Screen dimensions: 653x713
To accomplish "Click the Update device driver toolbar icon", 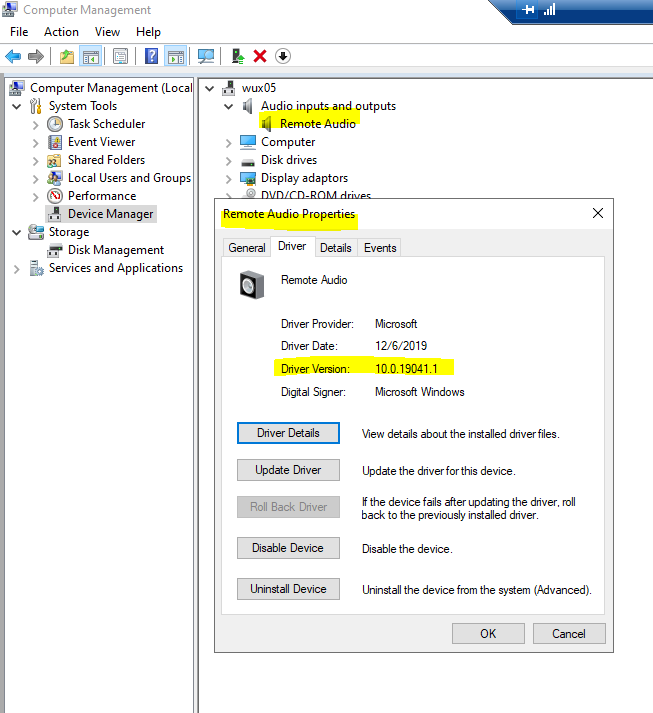I will 237,56.
